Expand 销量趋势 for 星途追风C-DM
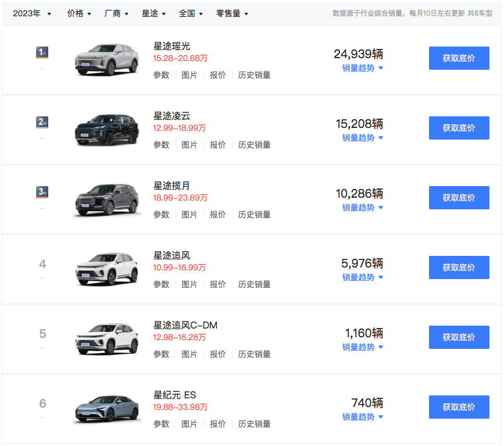 pyautogui.click(x=363, y=347)
